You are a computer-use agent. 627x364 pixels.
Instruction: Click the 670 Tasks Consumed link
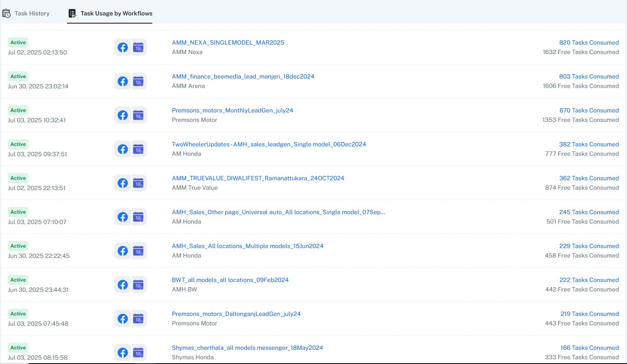(589, 110)
